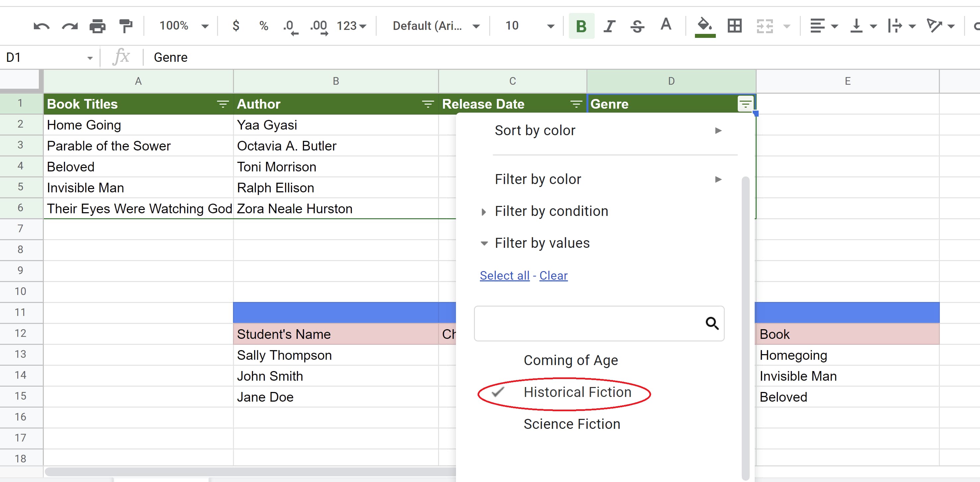
Task: Open the Borders grid icon
Action: (734, 26)
